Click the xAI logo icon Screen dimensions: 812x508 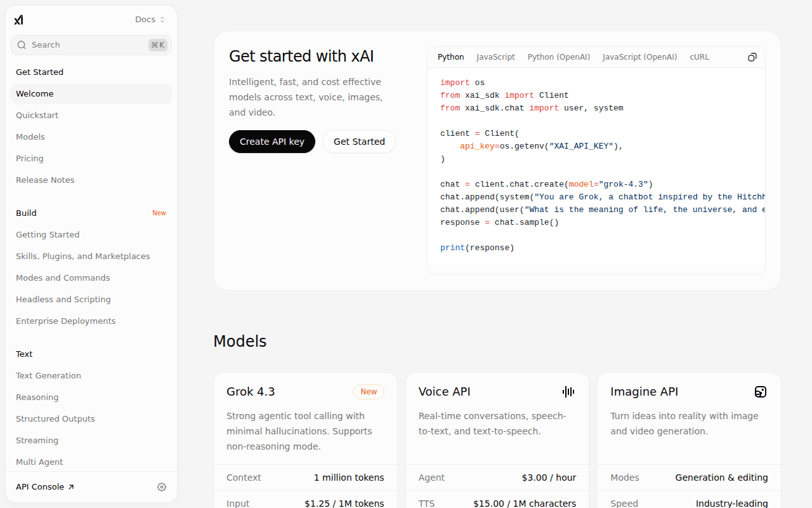pyautogui.click(x=19, y=20)
